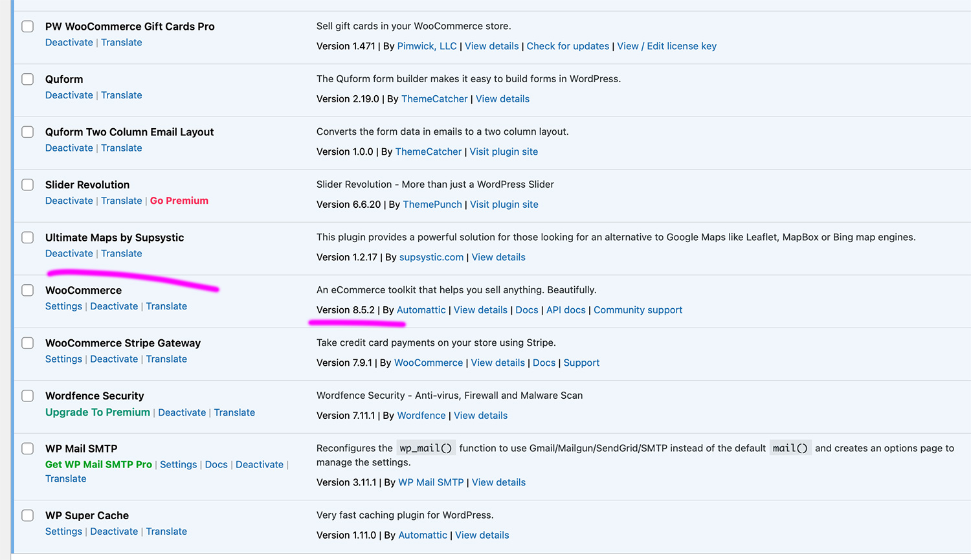Deactivate PW WooCommerce Gift Cards Pro
This screenshot has width=971, height=560.
(x=69, y=42)
